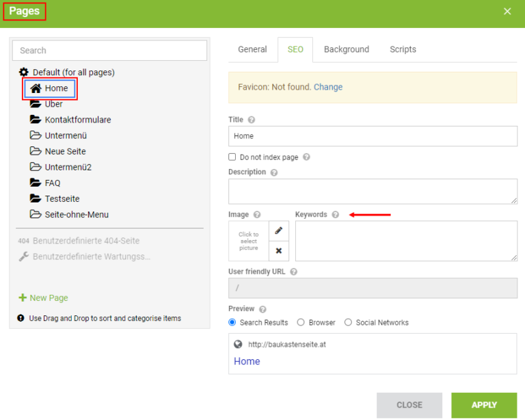Open the User friendly URL help icon
This screenshot has width=525, height=420.
[x=294, y=272]
